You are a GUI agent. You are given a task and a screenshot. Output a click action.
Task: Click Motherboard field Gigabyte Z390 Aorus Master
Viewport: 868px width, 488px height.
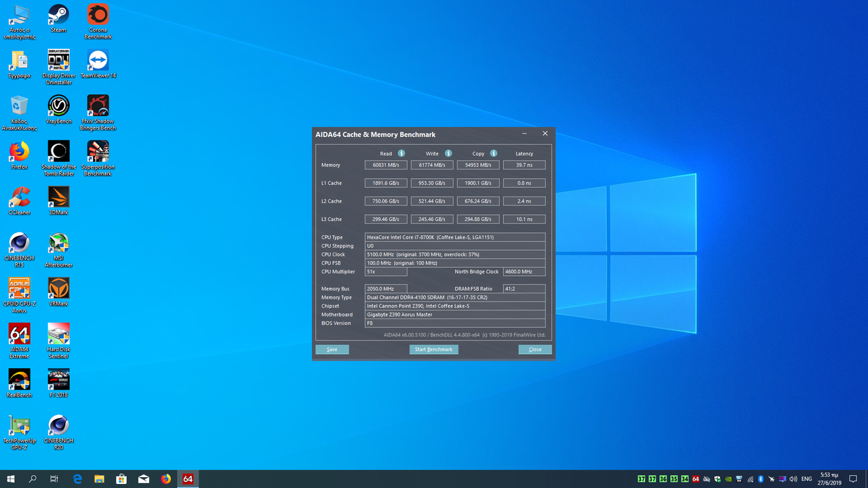455,314
